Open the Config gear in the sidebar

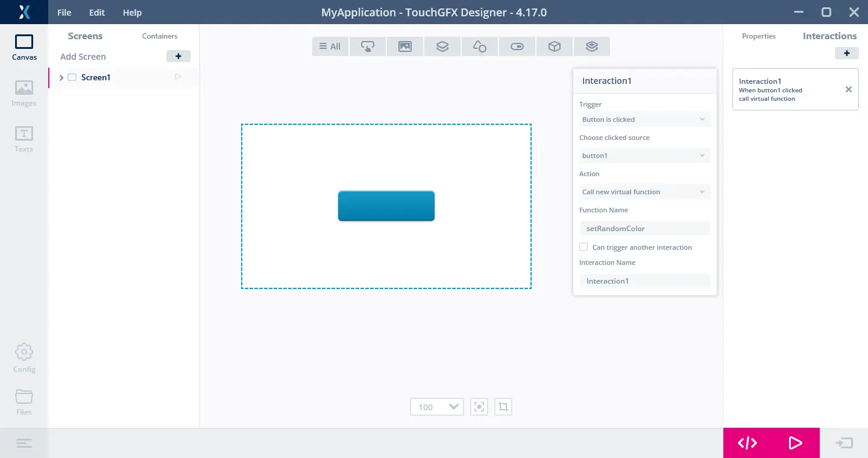click(x=24, y=358)
